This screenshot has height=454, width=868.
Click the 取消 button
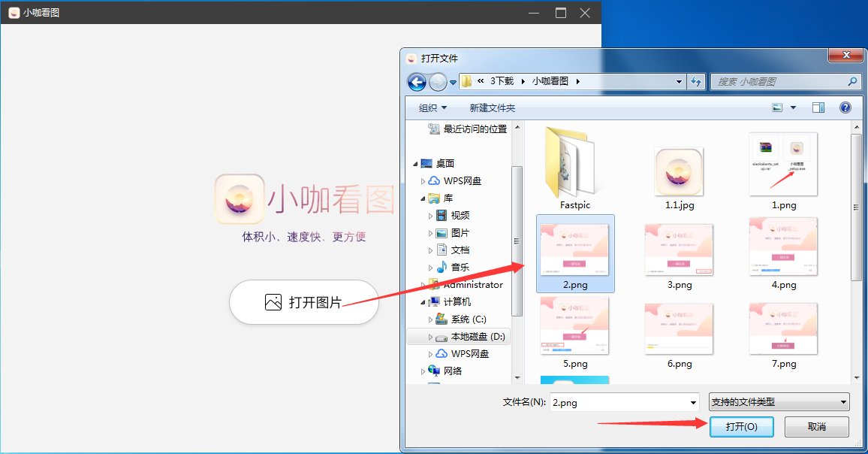coord(816,427)
